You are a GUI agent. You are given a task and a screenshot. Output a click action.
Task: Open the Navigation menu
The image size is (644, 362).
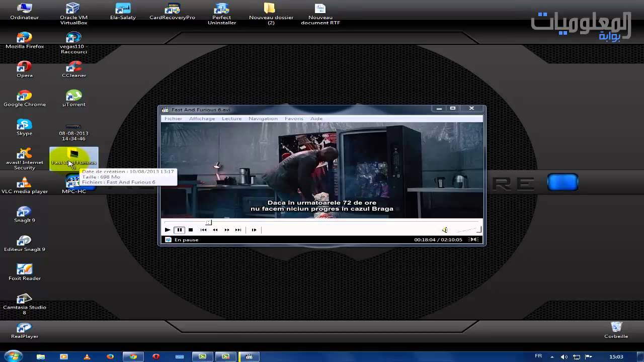point(263,119)
